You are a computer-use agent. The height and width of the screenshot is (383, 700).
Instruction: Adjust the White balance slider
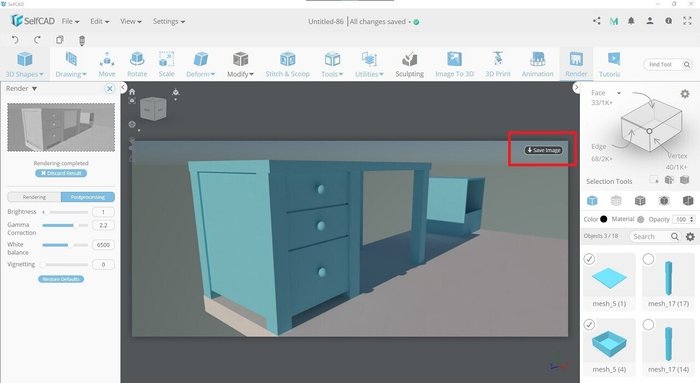65,245
